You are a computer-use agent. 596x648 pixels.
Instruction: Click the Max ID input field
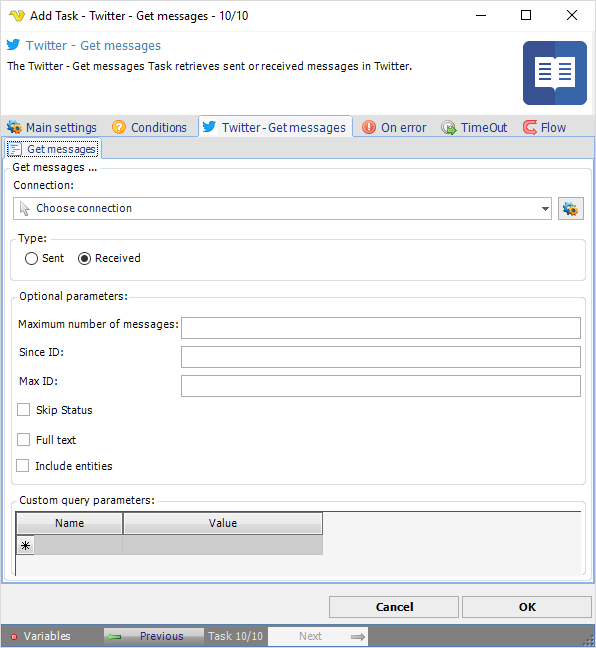tap(381, 386)
